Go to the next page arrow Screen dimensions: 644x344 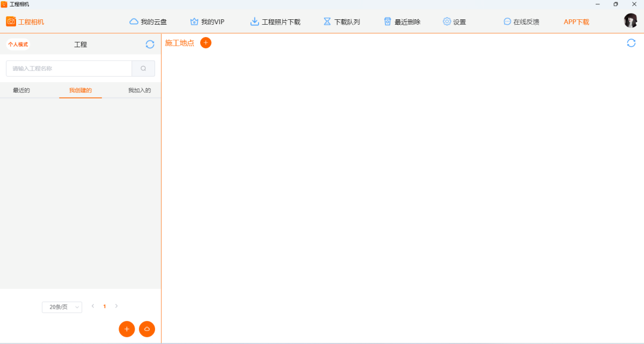[x=116, y=306]
